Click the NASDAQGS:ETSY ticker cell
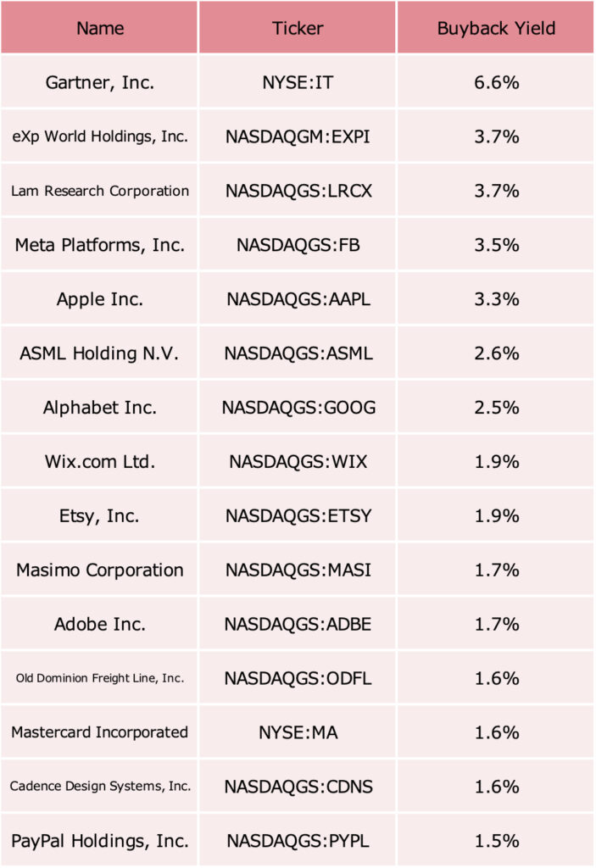 (298, 516)
